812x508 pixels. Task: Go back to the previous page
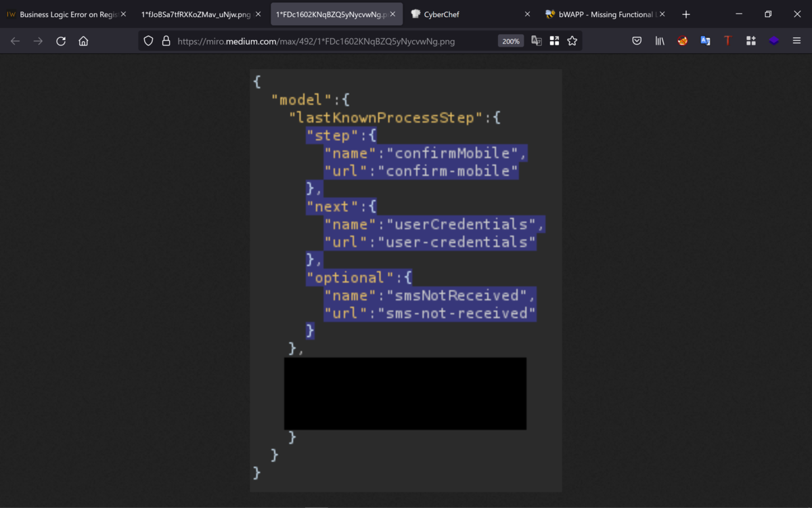(x=15, y=41)
